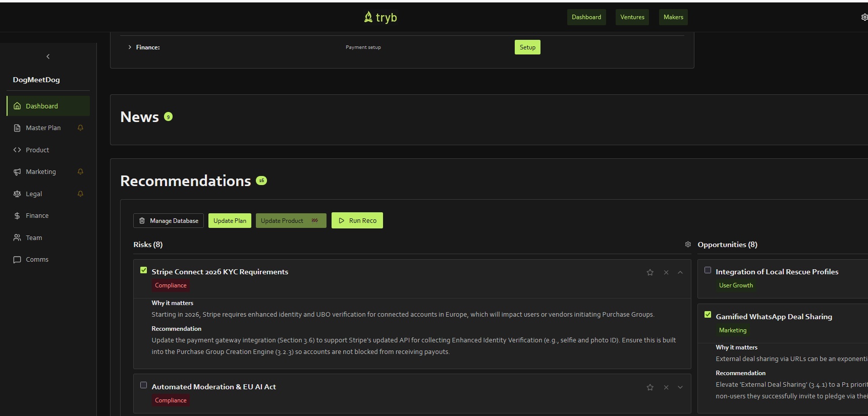Expand Automated Moderation & EU AI Act card
Image resolution: width=868 pixels, height=416 pixels.
coord(680,387)
